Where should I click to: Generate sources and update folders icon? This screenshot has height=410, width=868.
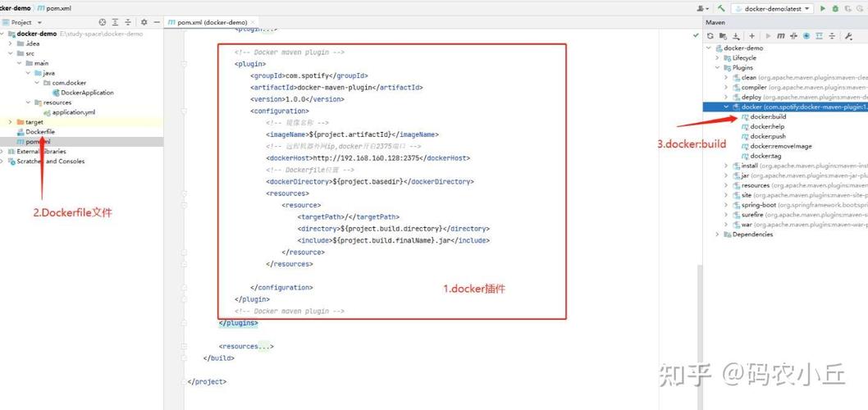[723, 36]
